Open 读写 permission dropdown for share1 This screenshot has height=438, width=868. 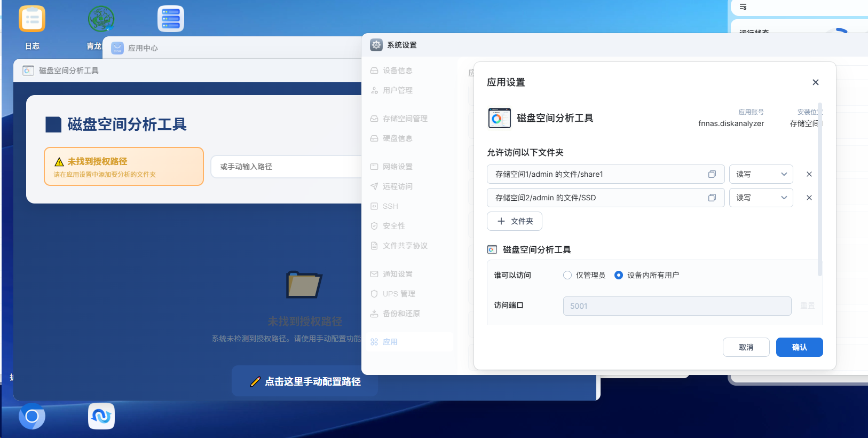pos(761,174)
